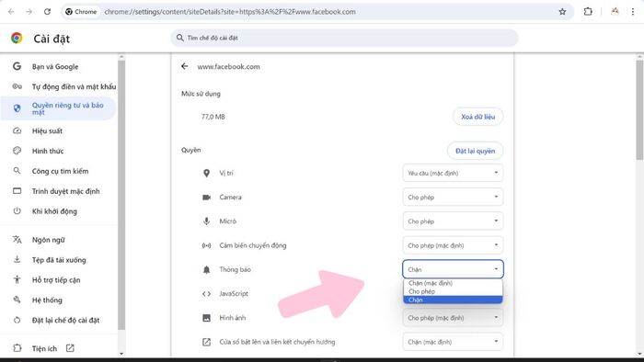This screenshot has width=644, height=362.
Task: Open the Hình ảnh permission dropdown
Action: pyautogui.click(x=453, y=318)
